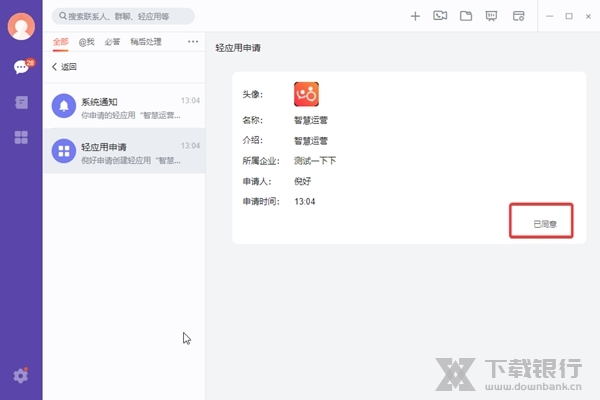Viewport: 600px width, 400px height.
Task: Click the 轻应用申请 grid icon
Action: pyautogui.click(x=64, y=151)
